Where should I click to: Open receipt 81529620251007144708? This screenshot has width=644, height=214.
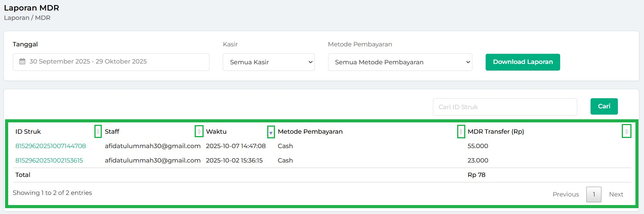pos(51,146)
